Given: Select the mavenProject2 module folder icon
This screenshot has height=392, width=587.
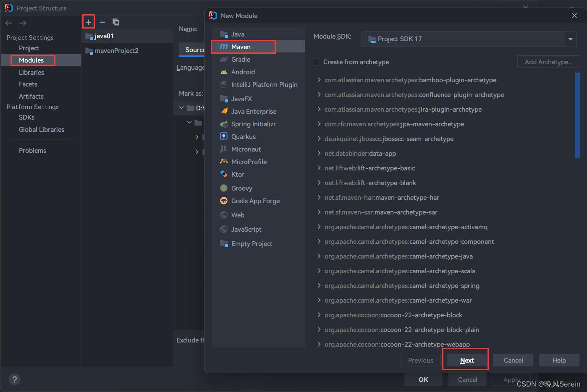Looking at the screenshot, I should (89, 51).
